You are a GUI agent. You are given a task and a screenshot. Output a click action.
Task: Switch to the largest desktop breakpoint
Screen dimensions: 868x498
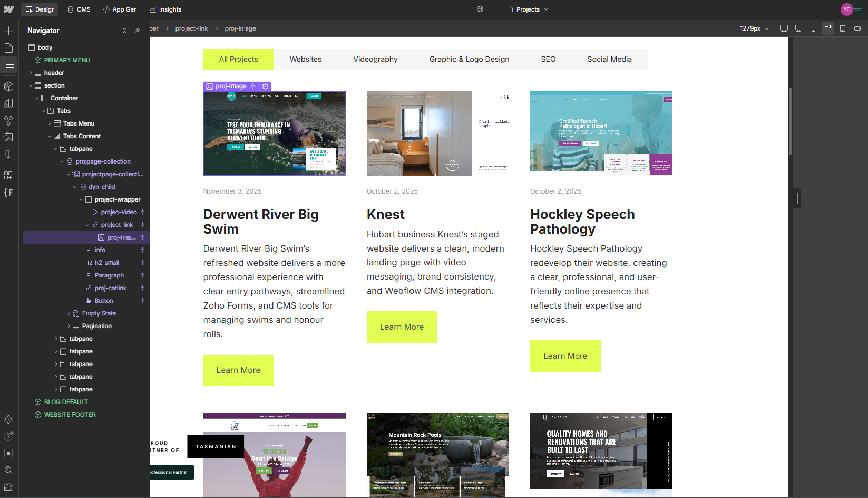click(784, 28)
